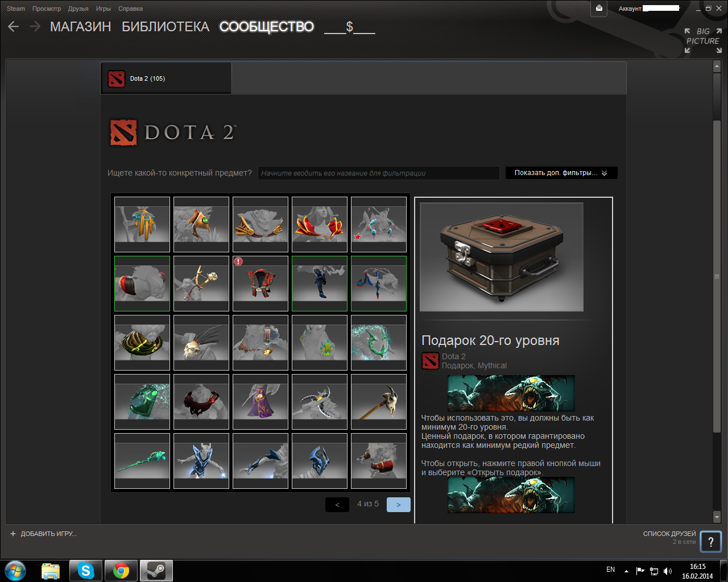
Task: Open the Аккаунт dropdown
Action: coord(650,9)
